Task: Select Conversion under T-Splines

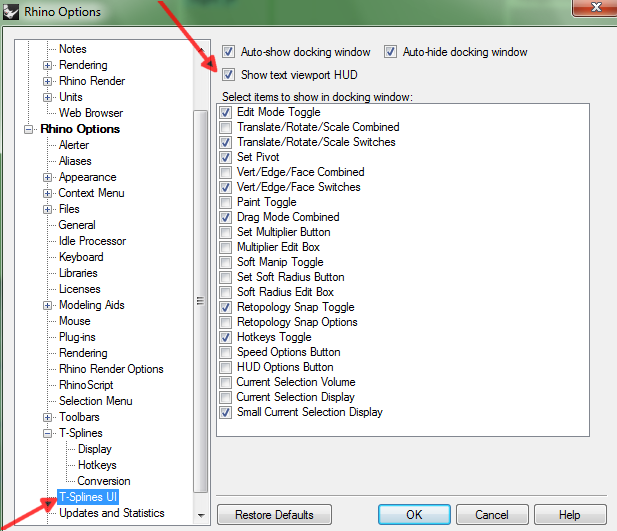Action: [104, 481]
